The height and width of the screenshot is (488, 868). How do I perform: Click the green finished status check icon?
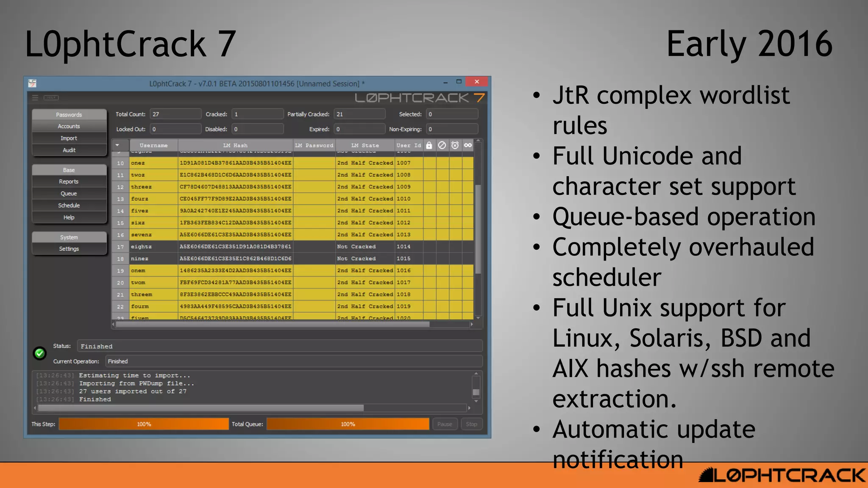pos(40,353)
